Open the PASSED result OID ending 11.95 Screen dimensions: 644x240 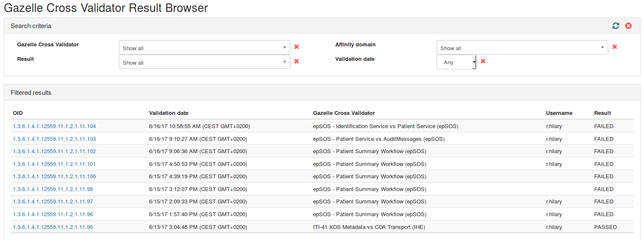tap(53, 227)
